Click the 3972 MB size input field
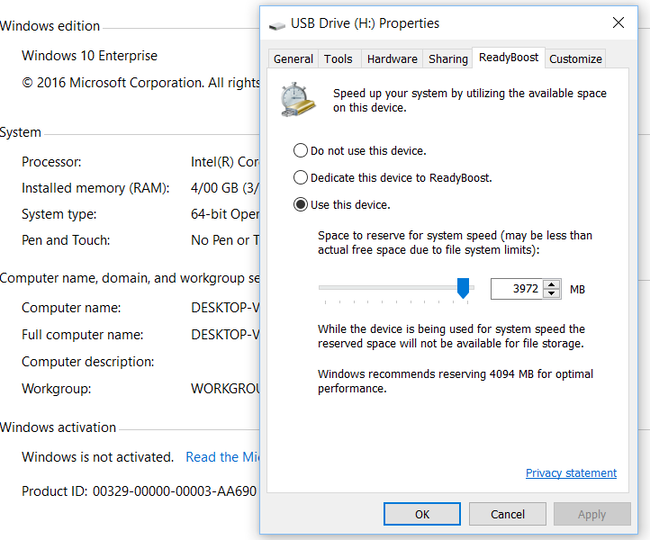The height and width of the screenshot is (540, 650). click(x=517, y=289)
